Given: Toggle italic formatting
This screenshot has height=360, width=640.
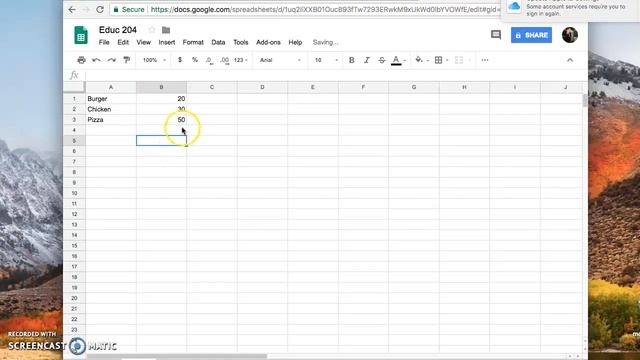Looking at the screenshot, I should [367, 60].
